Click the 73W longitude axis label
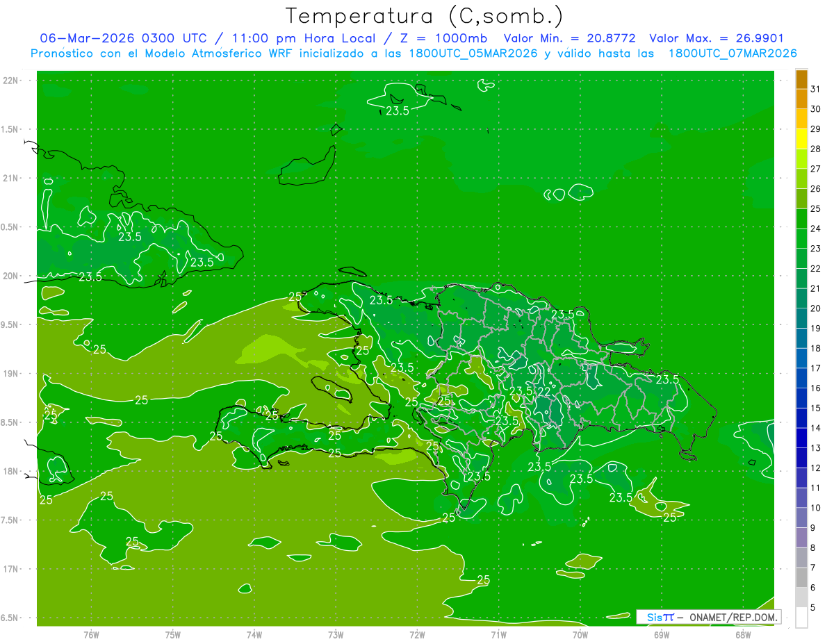Viewport: 834px width, 644px height. (x=336, y=634)
